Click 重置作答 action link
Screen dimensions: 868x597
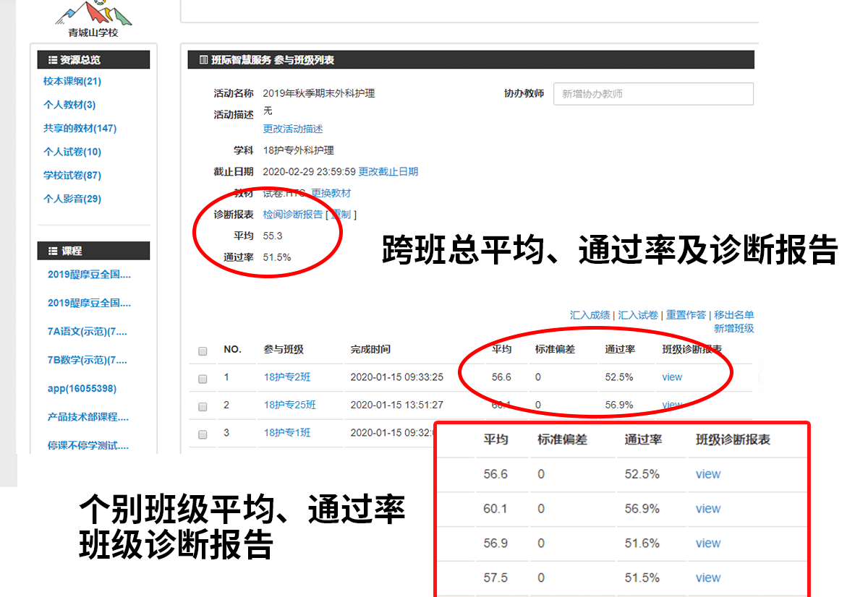[x=686, y=315]
